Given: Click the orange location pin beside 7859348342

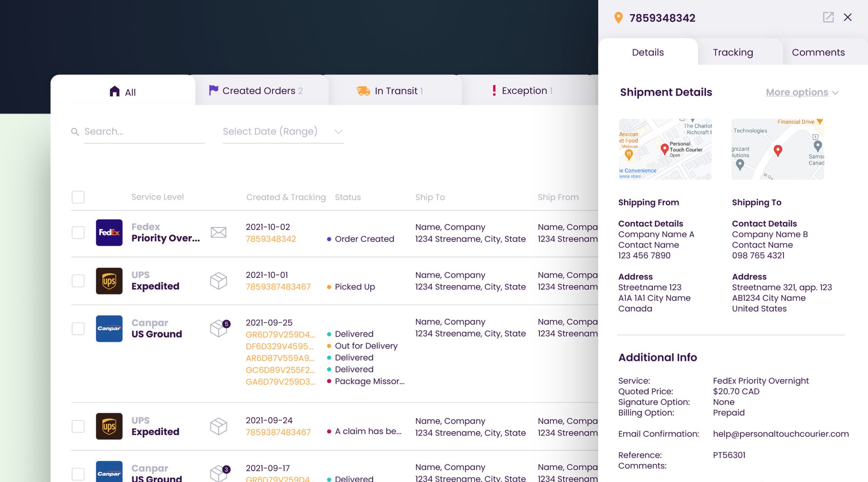Looking at the screenshot, I should tap(618, 18).
